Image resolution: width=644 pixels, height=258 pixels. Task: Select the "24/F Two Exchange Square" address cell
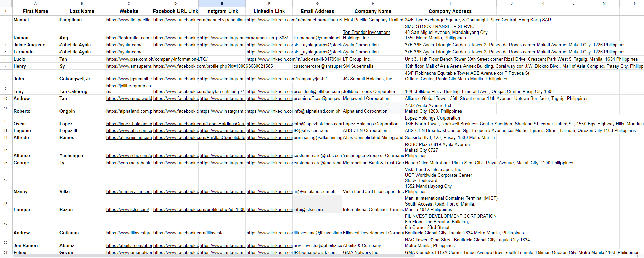click(450, 20)
